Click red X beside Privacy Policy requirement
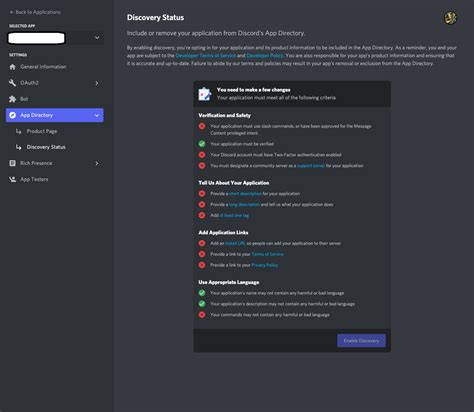Screen dimensions: 474x412 click(x=202, y=265)
